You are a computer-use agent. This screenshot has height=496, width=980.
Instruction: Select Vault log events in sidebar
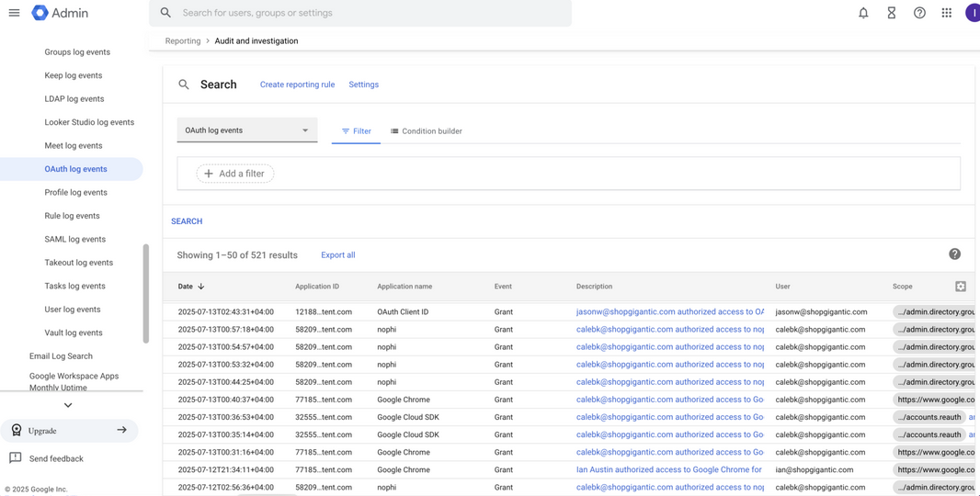(x=74, y=333)
